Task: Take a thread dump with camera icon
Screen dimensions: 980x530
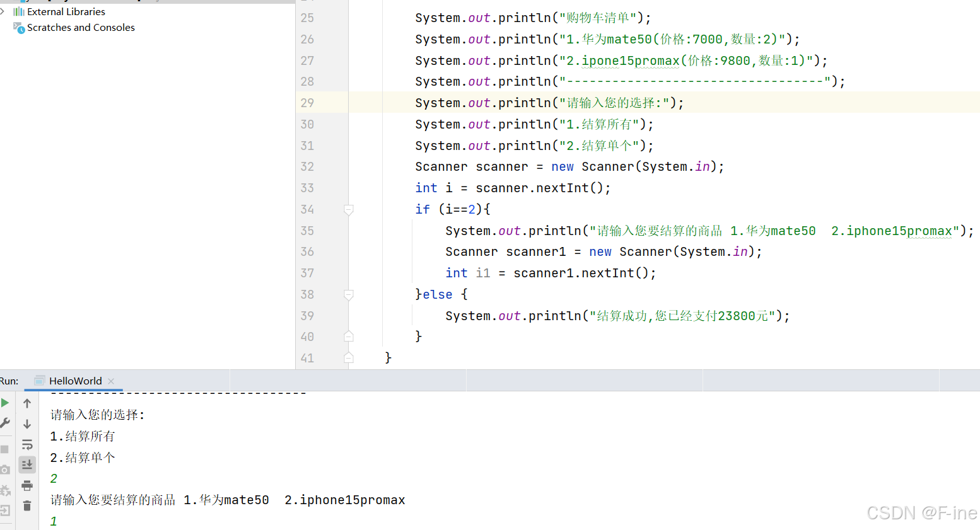Action: pos(5,469)
